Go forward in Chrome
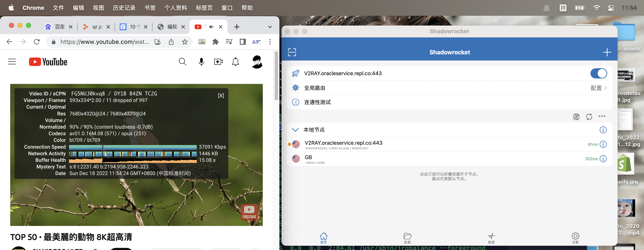 point(23,42)
